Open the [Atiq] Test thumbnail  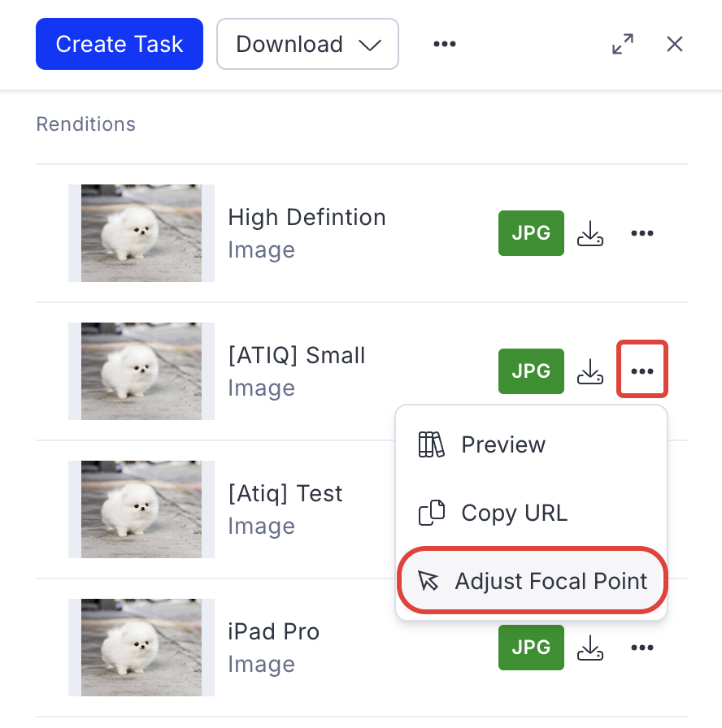[141, 509]
